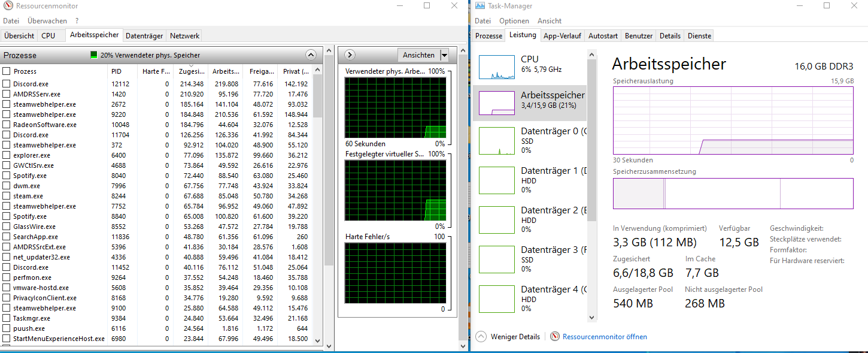Open Datenträger 2 HDD performance entry
This screenshot has height=353, width=868.
click(x=530, y=219)
